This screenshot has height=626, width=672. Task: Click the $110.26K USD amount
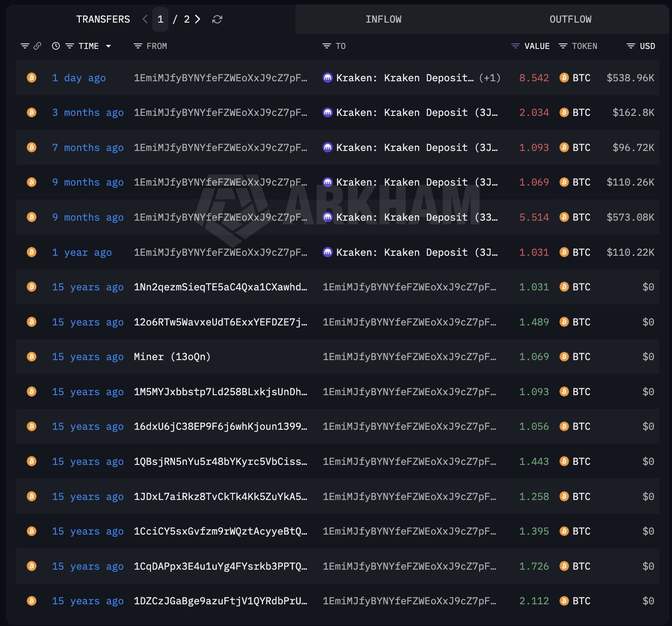tap(630, 182)
